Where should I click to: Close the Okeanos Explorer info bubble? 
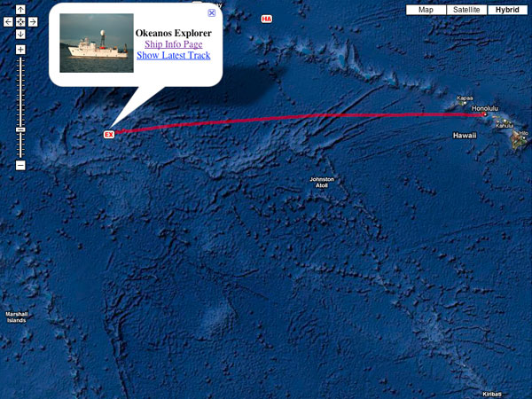point(212,13)
